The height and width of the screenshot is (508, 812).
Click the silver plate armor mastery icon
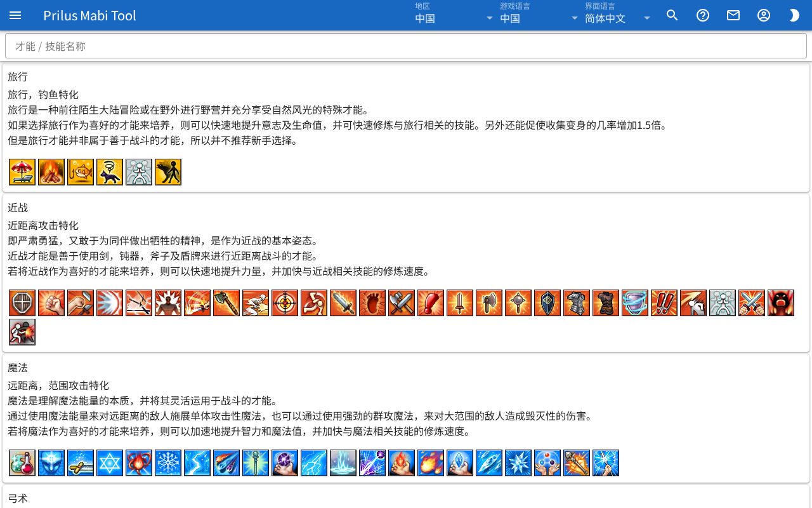[x=577, y=303]
